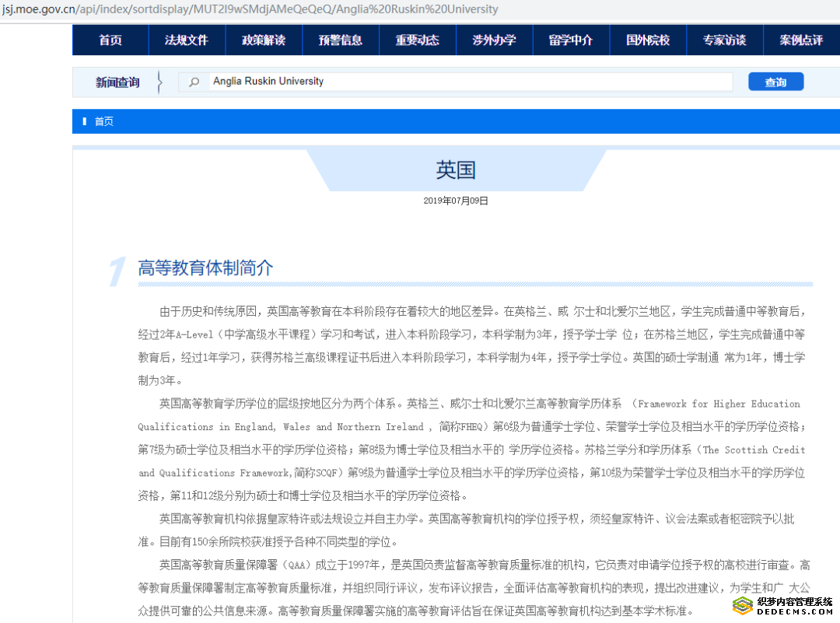Viewport: 840px width, 623px height.
Task: Go to 留学中介 page
Action: pos(571,40)
